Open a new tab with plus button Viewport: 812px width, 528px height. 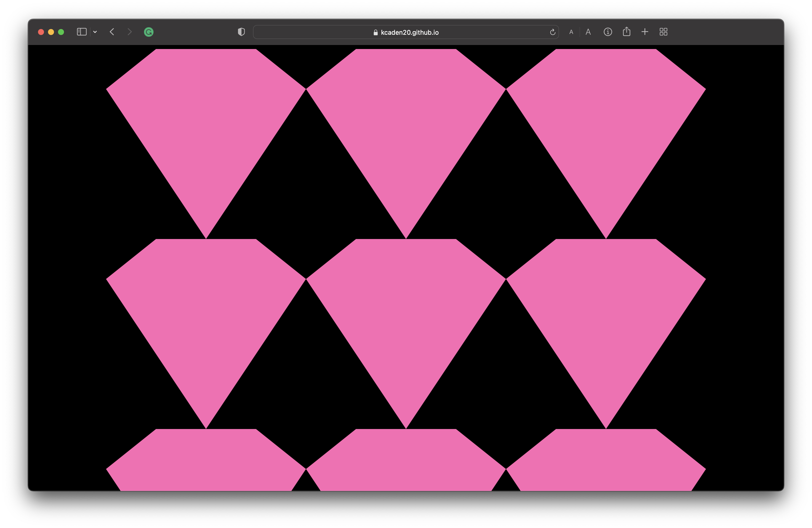[645, 32]
